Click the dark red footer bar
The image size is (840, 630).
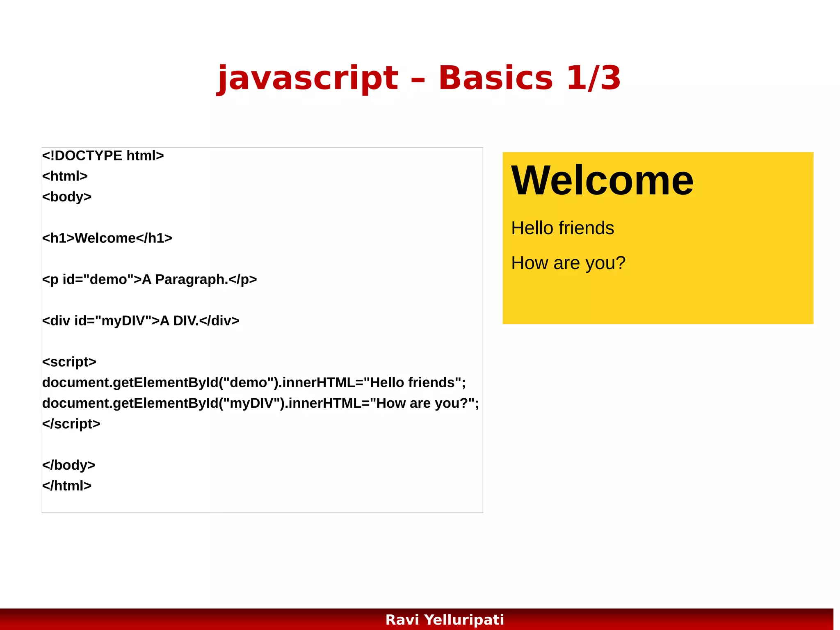coord(164,620)
